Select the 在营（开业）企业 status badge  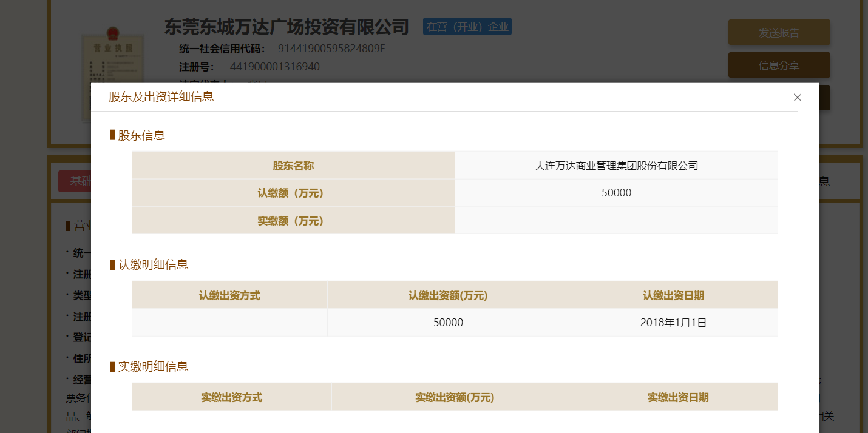pyautogui.click(x=467, y=27)
